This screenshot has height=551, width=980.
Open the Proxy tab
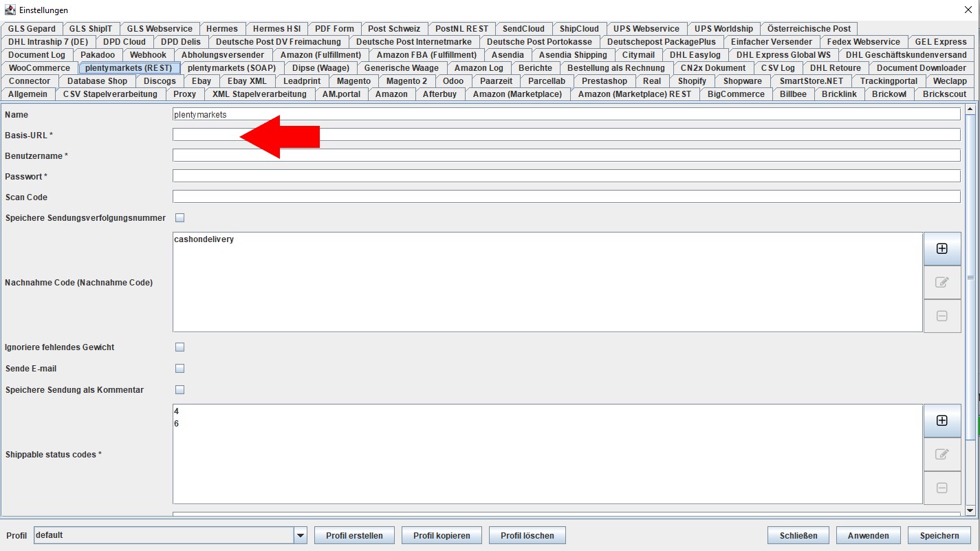click(x=185, y=94)
